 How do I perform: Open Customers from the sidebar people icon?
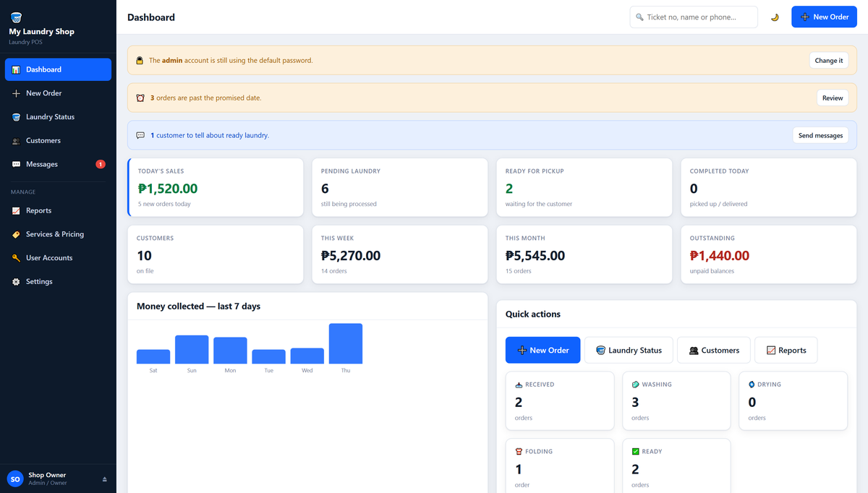16,141
